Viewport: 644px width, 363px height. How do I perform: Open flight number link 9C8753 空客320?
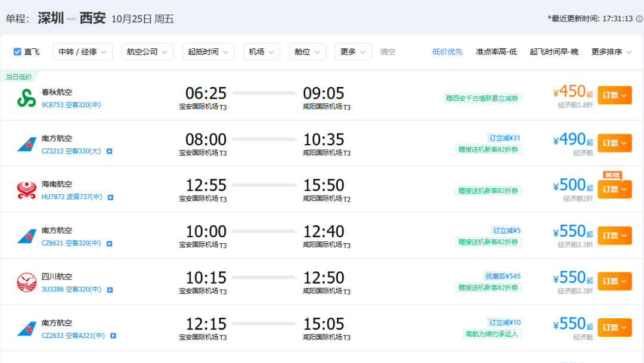pos(71,105)
